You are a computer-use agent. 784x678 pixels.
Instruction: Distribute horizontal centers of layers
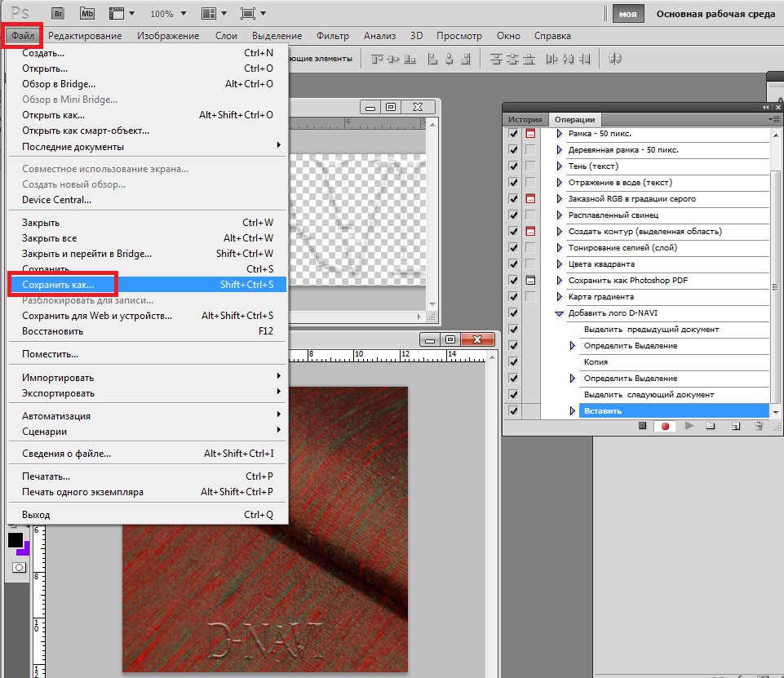(568, 59)
